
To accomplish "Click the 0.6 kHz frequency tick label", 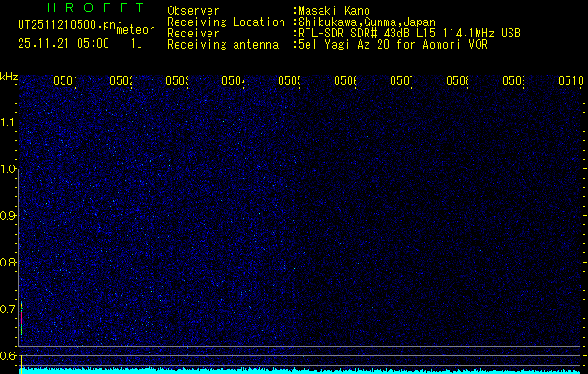I will tap(7, 356).
